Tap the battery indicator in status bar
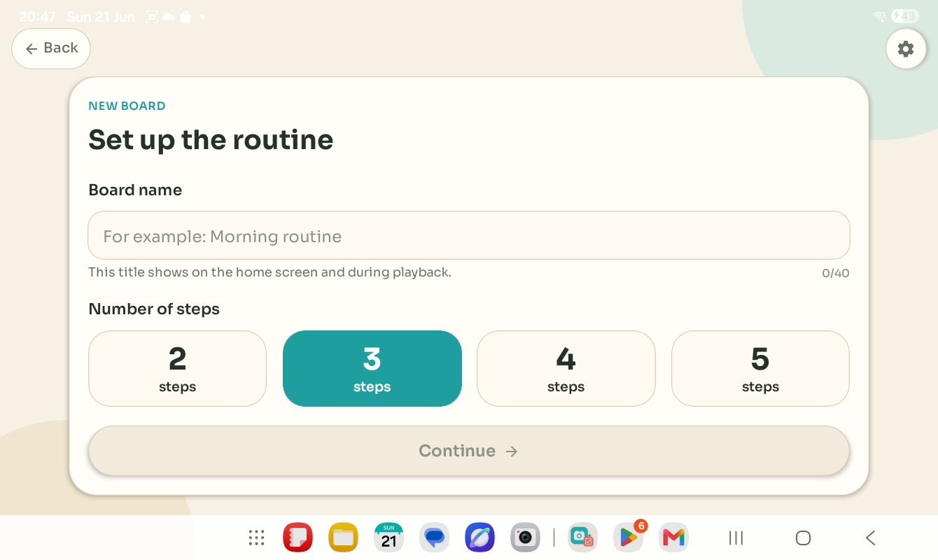The image size is (938, 560). coord(905,16)
